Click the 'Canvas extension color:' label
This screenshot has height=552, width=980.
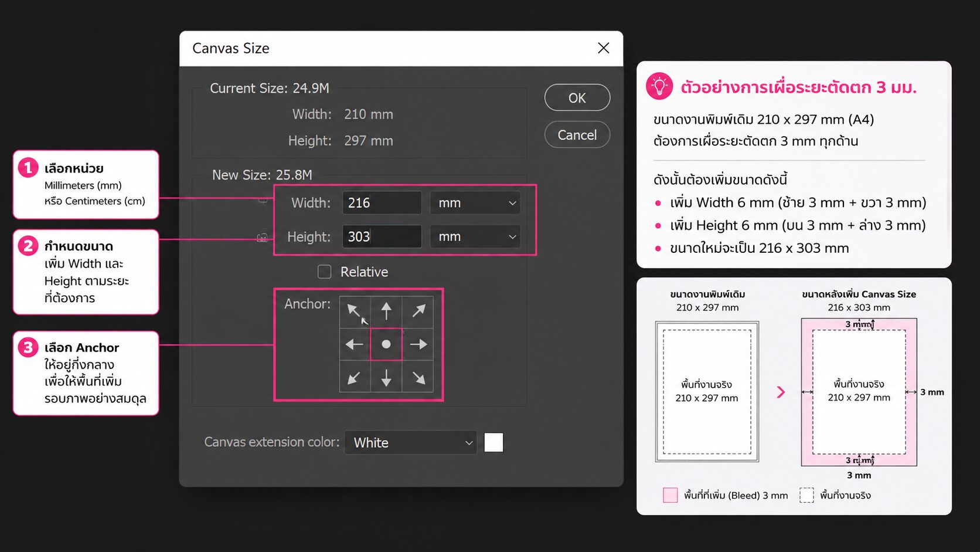click(x=272, y=442)
